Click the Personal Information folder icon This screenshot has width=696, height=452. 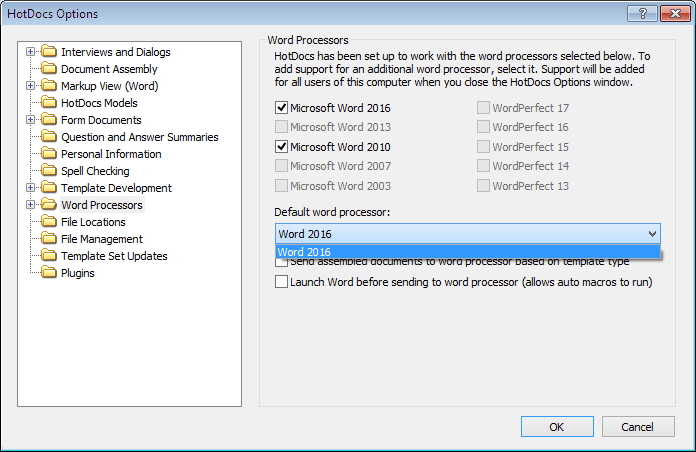(x=48, y=154)
